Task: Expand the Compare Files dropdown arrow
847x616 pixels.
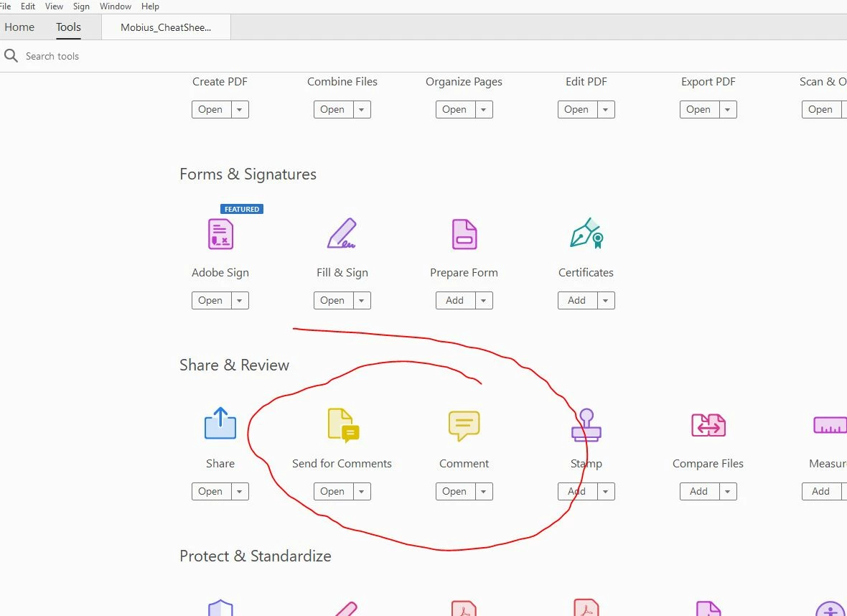Action: [x=728, y=491]
